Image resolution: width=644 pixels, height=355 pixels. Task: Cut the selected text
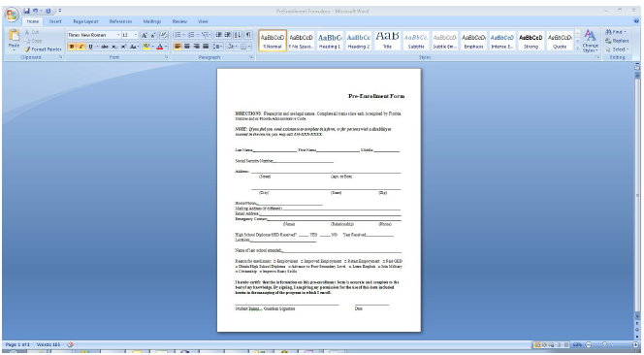click(32, 32)
